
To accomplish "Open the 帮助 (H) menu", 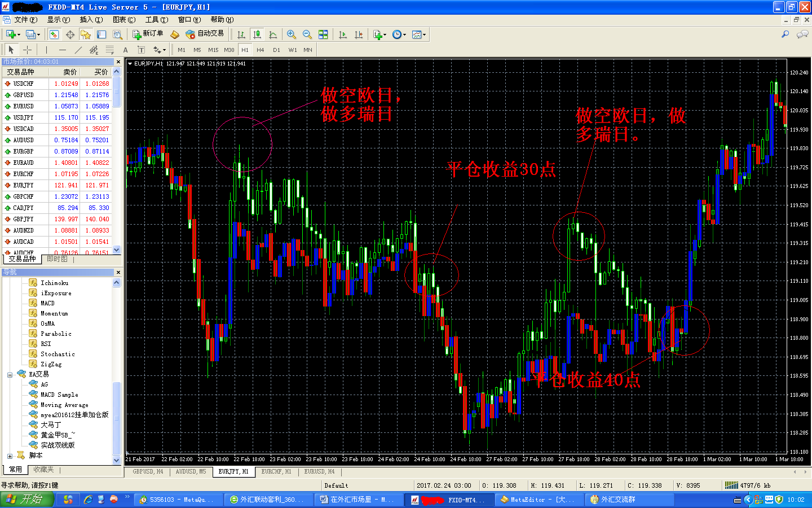I will (222, 20).
